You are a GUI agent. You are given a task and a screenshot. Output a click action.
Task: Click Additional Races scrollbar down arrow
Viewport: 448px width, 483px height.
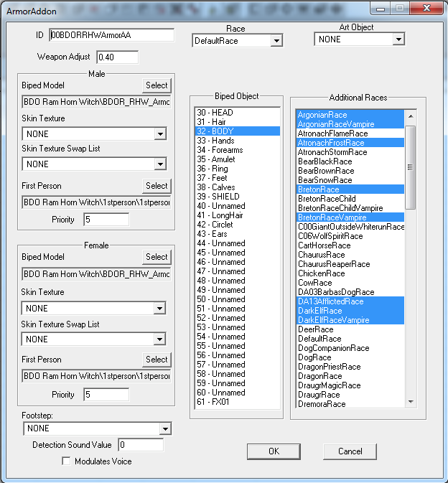coord(411,402)
